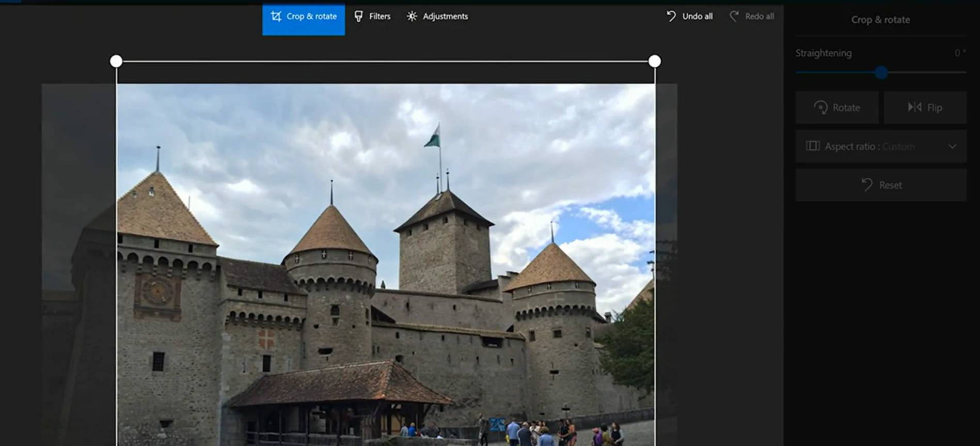
Task: Switch to the Filters tab
Action: tap(372, 17)
